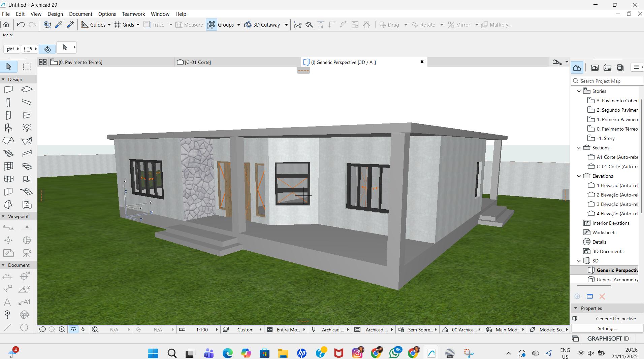The height and width of the screenshot is (359, 644).
Task: Open the Teamwork menu
Action: 133,14
